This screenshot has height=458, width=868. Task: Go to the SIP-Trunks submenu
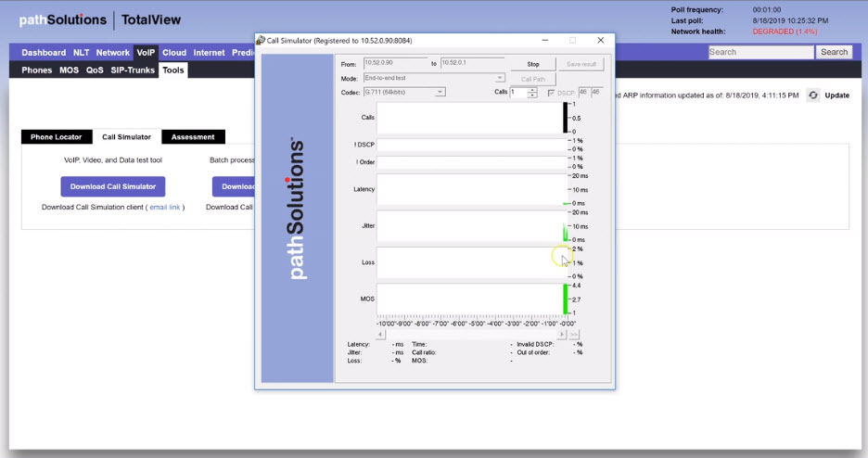pos(134,70)
